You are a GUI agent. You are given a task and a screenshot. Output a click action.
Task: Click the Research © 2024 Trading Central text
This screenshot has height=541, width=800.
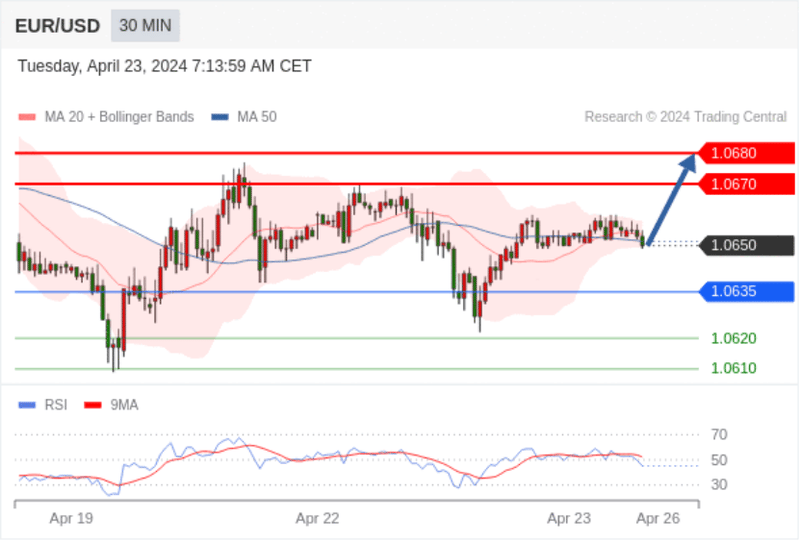[686, 117]
